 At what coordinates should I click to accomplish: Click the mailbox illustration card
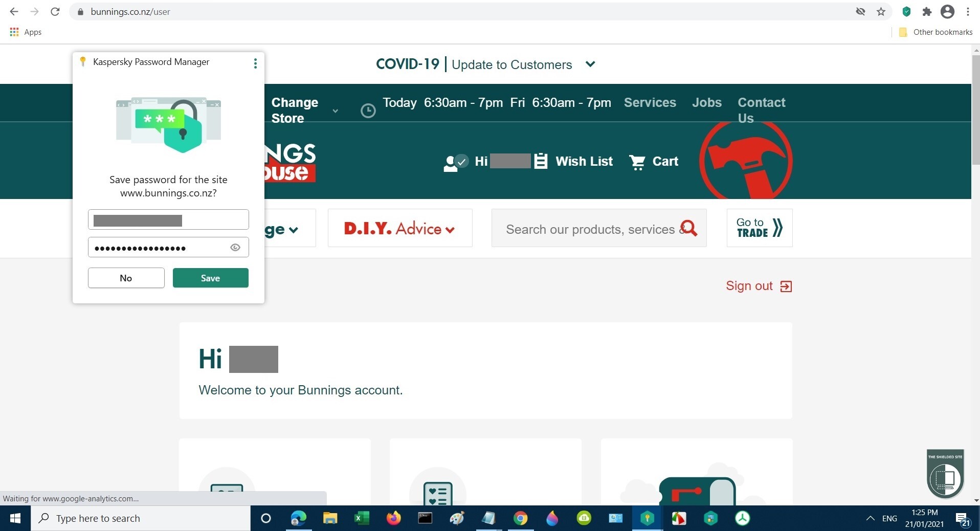coord(697,472)
